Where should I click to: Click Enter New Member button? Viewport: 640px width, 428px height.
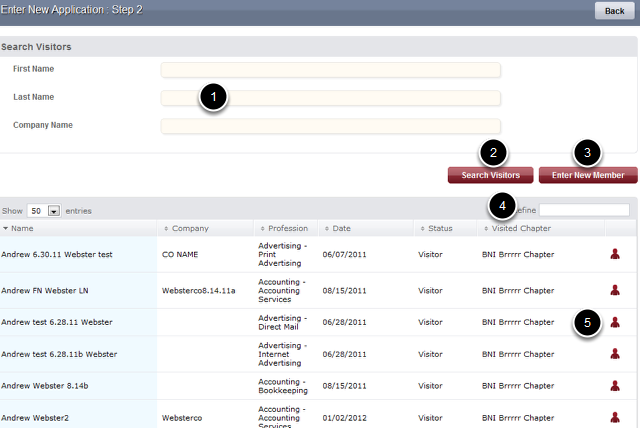click(x=587, y=175)
